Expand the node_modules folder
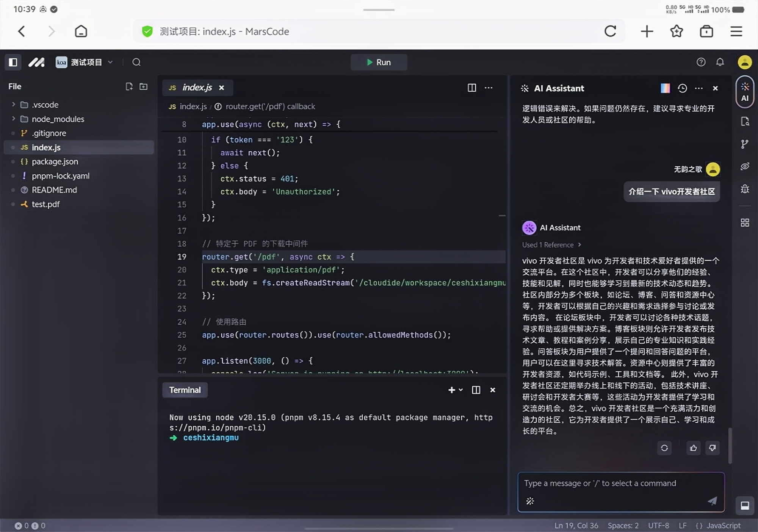Image resolution: width=758 pixels, height=532 pixels. (x=14, y=119)
